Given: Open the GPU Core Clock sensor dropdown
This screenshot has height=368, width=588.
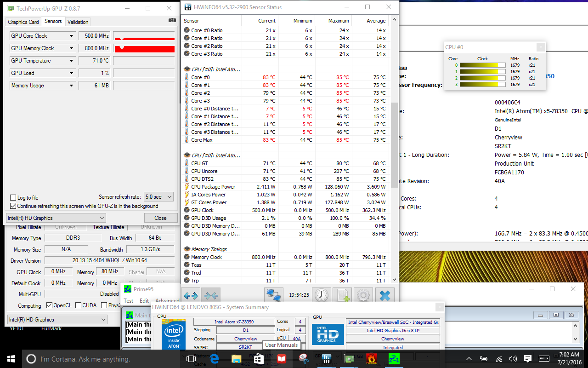Looking at the screenshot, I should tap(71, 36).
